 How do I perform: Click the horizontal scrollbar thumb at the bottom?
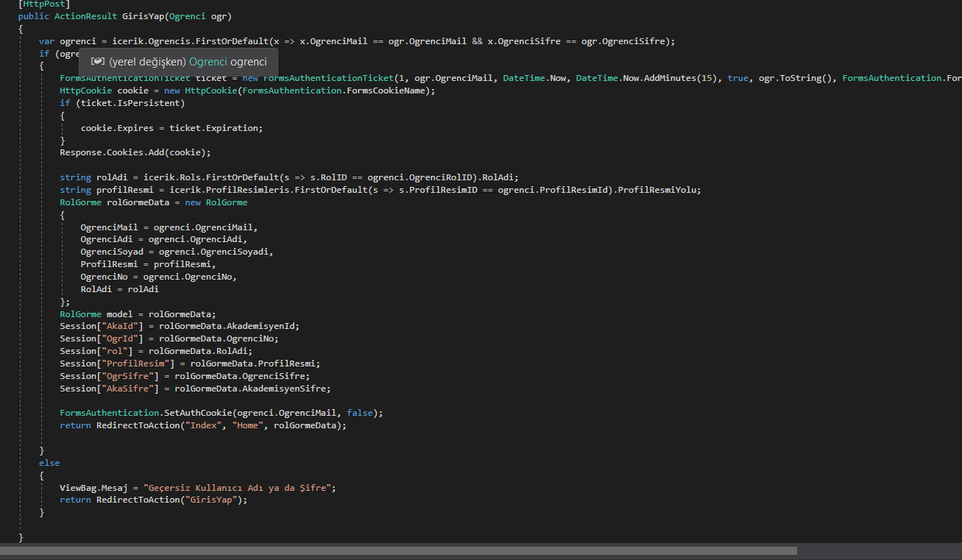[398, 550]
